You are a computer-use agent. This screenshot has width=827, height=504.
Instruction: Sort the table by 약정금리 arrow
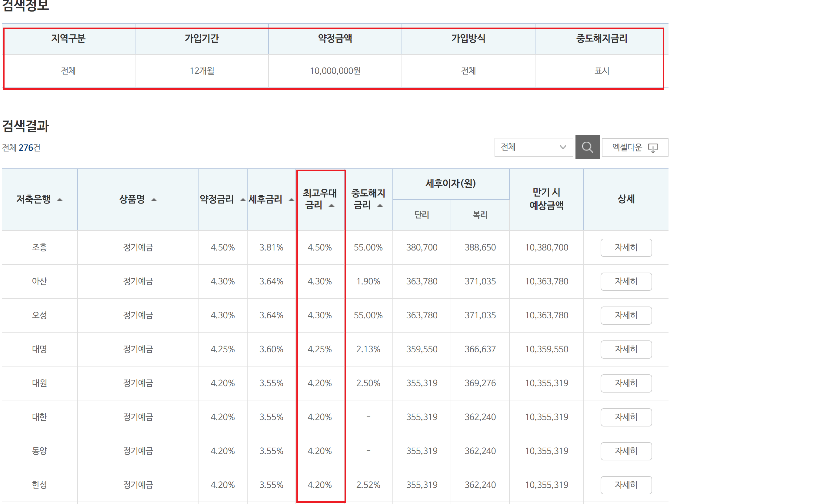coord(242,199)
